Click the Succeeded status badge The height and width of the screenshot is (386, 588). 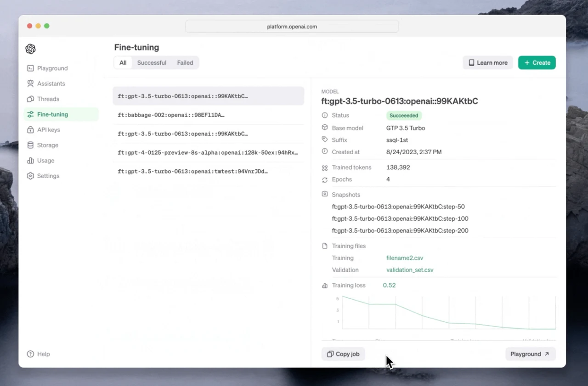[x=404, y=115]
